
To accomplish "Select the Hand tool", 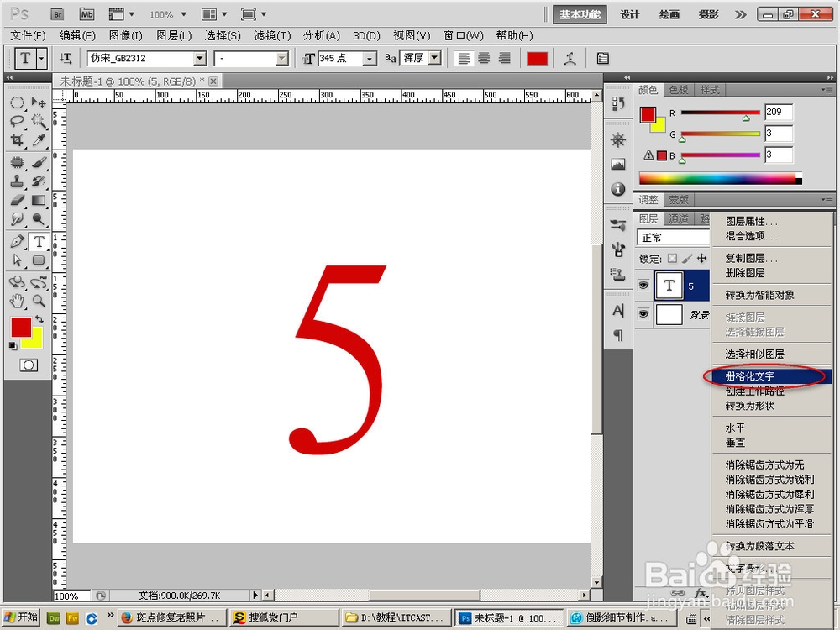I will click(17, 301).
